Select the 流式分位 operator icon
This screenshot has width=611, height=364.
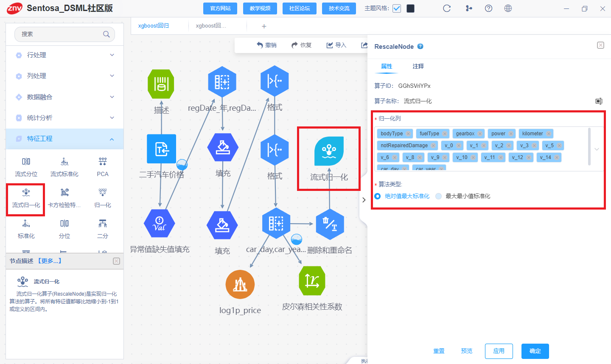pos(26,162)
